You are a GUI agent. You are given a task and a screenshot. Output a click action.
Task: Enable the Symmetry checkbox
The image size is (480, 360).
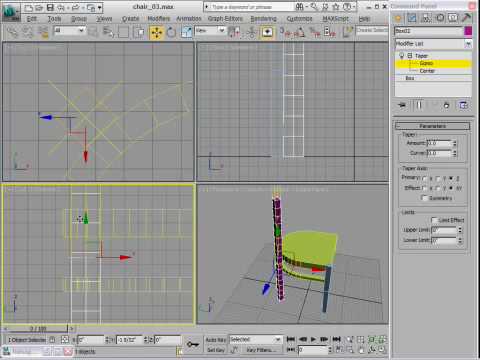[424, 198]
